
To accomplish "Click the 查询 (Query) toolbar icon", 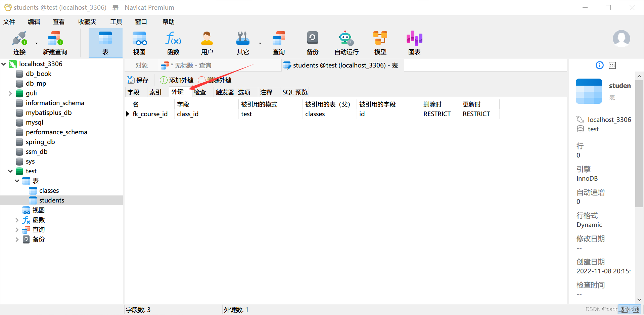I will [278, 42].
